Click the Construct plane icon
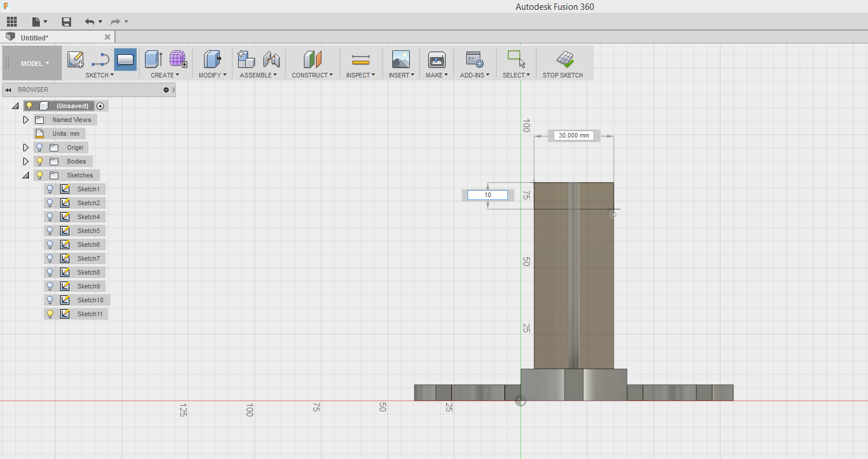The width and height of the screenshot is (868, 459). tap(312, 59)
